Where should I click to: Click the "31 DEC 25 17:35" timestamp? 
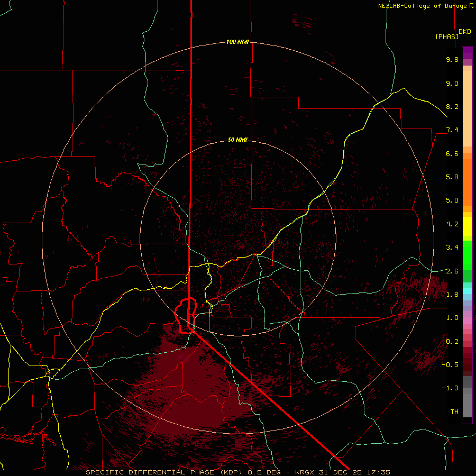[354, 472]
